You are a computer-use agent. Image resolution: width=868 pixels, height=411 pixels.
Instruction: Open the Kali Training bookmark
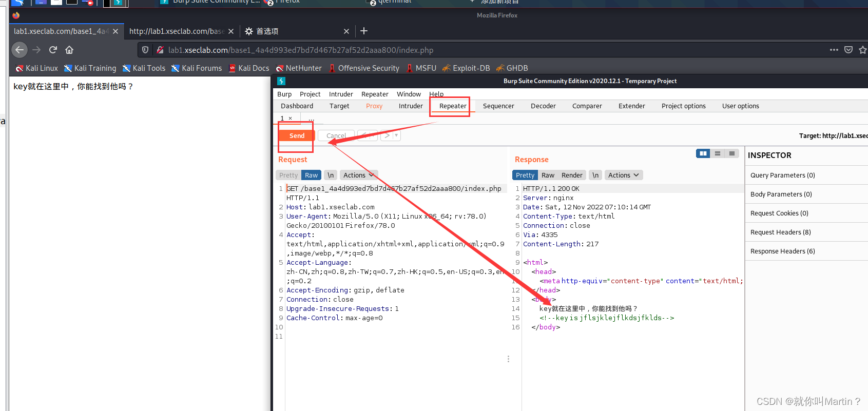90,68
